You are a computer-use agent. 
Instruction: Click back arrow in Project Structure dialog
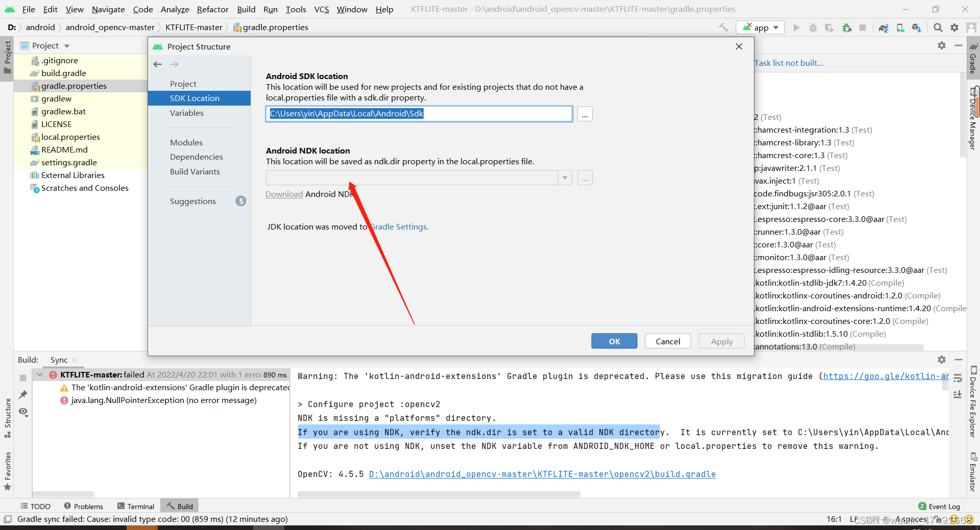point(158,64)
